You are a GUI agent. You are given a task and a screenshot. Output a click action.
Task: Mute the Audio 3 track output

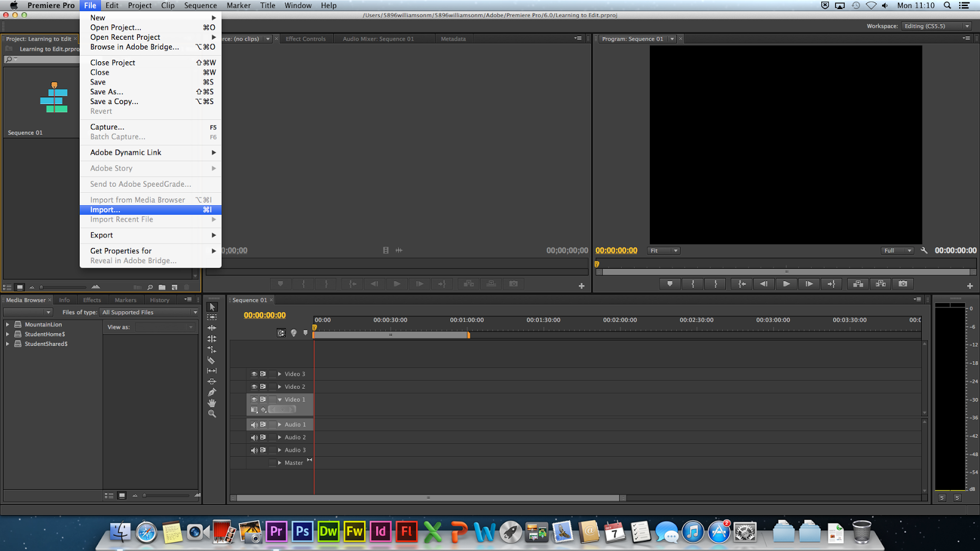(x=254, y=451)
